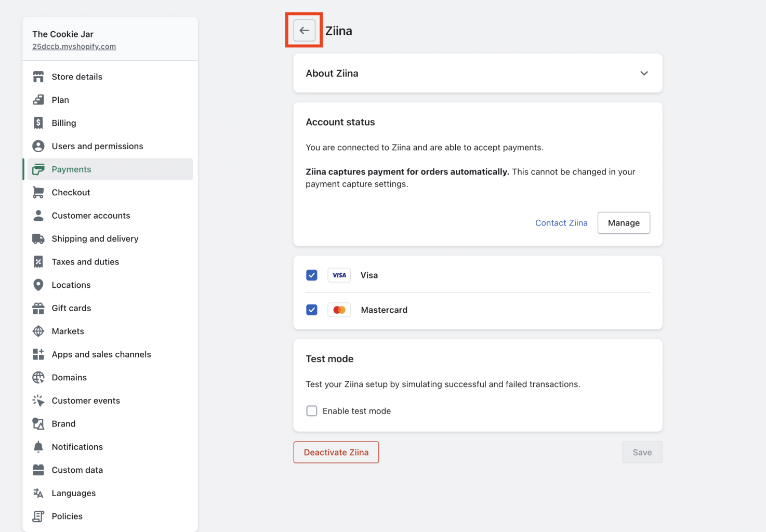Image resolution: width=766 pixels, height=532 pixels.
Task: Click the Payments card icon
Action: [x=38, y=169]
